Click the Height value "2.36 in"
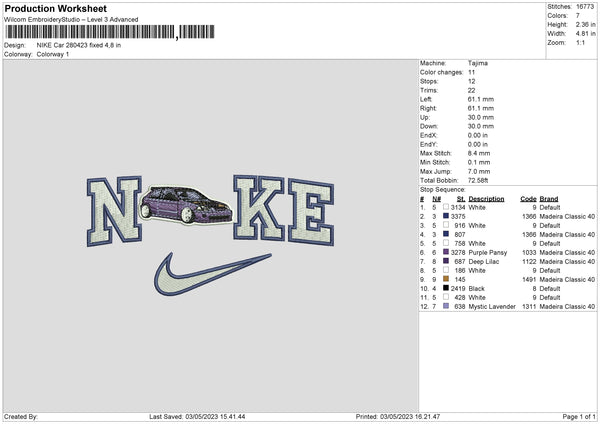 pyautogui.click(x=585, y=24)
